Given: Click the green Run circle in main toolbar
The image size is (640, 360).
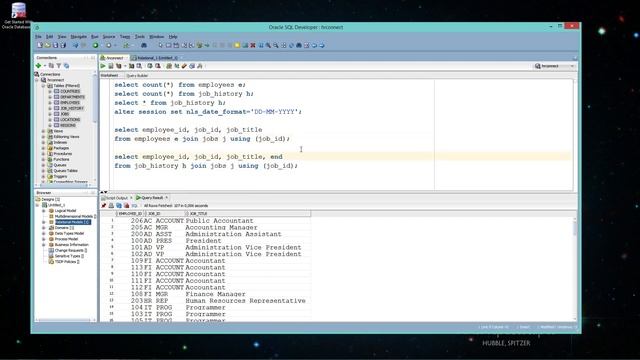Looking at the screenshot, I should tap(96, 45).
